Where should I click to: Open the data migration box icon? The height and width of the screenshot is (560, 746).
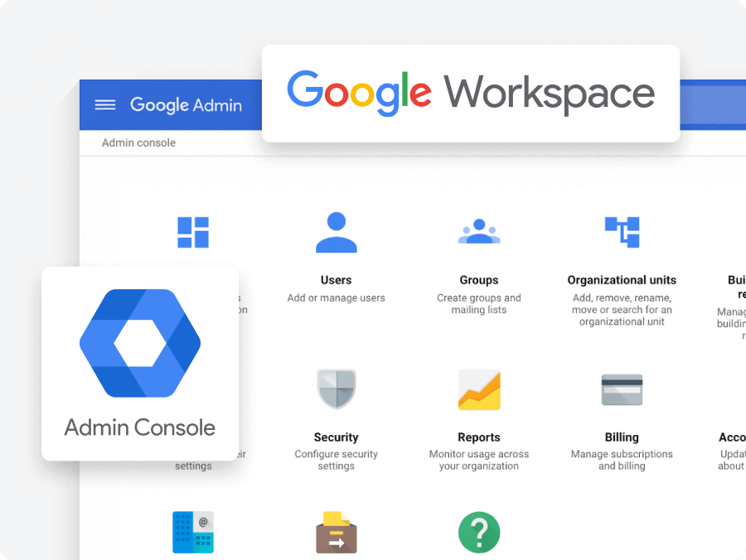[x=337, y=533]
